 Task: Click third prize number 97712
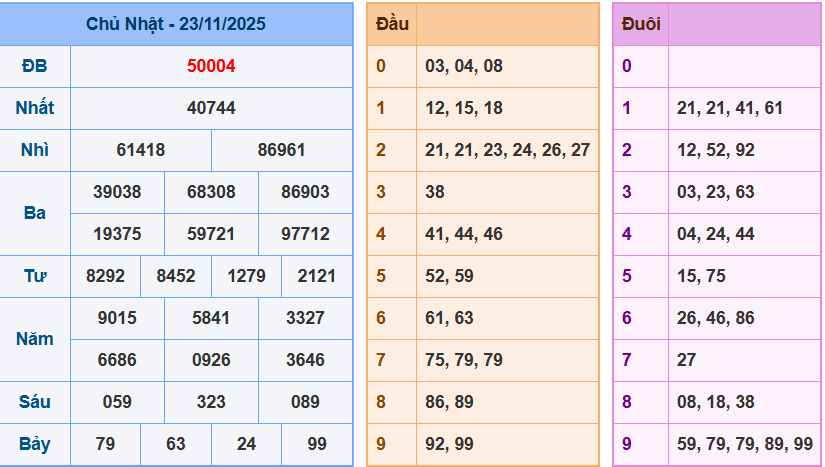tap(305, 234)
